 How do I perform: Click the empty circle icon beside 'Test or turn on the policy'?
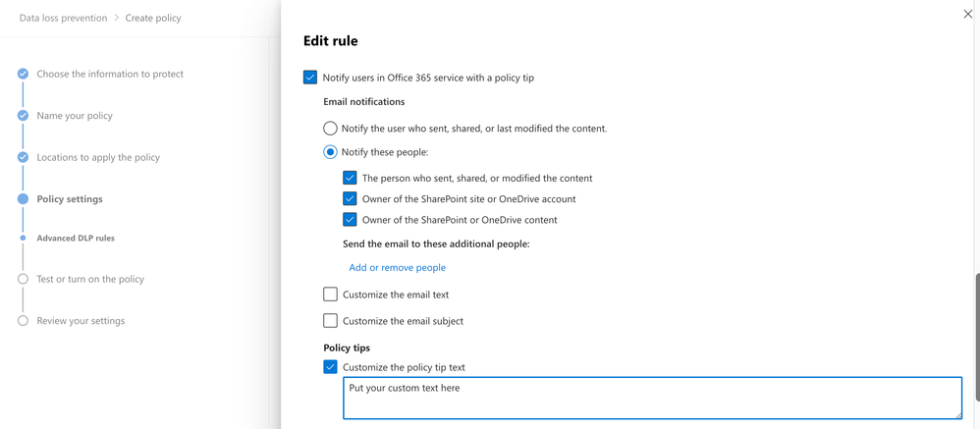coord(23,279)
